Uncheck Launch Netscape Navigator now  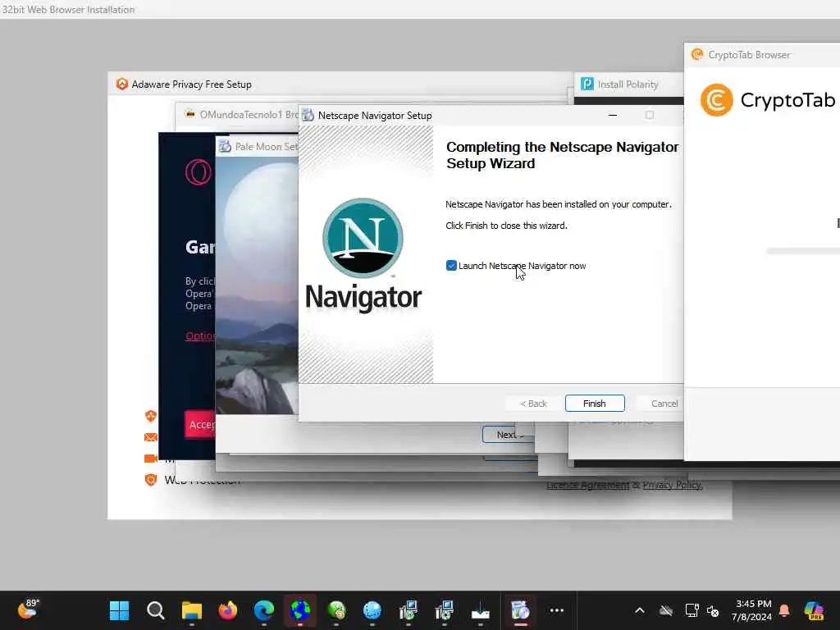(x=451, y=266)
